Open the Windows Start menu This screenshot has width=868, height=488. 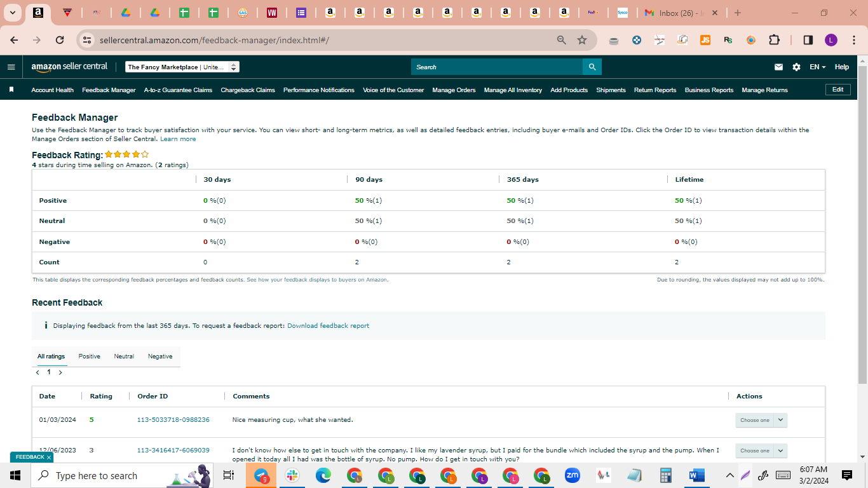tap(15, 475)
